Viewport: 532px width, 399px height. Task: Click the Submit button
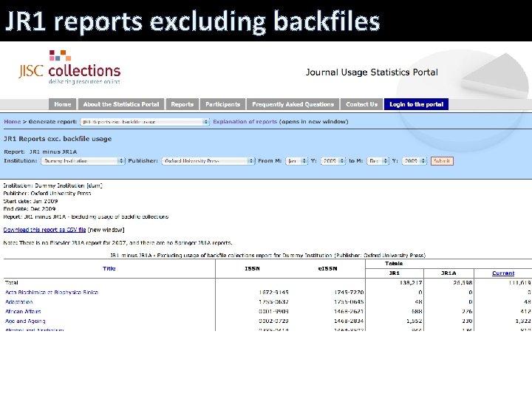click(442, 161)
